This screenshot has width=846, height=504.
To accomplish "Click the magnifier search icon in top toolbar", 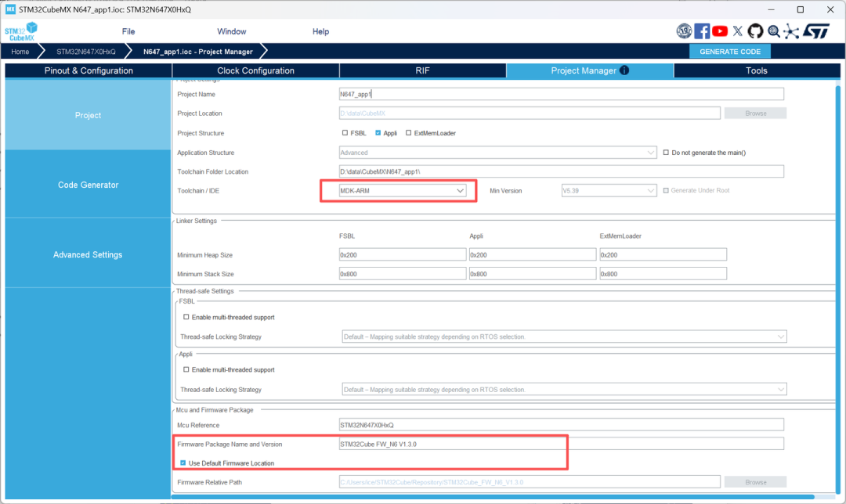I will click(774, 31).
